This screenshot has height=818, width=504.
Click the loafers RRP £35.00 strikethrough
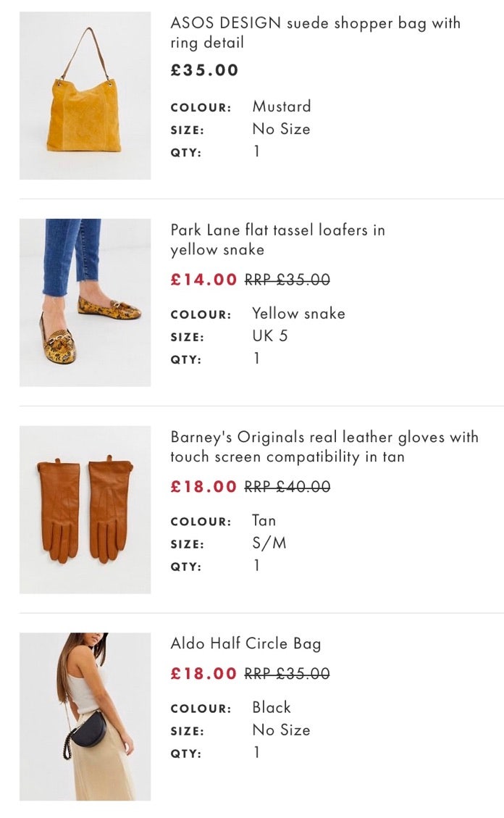click(287, 280)
